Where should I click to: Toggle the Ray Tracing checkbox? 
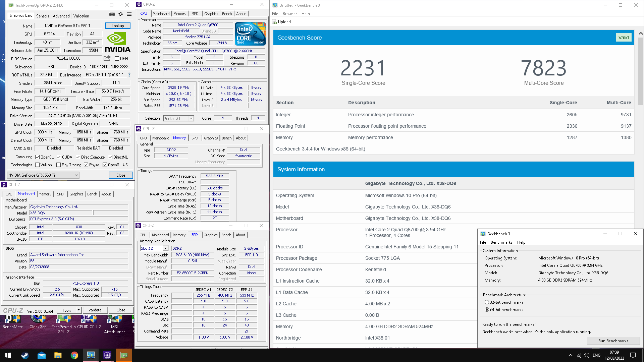(59, 165)
